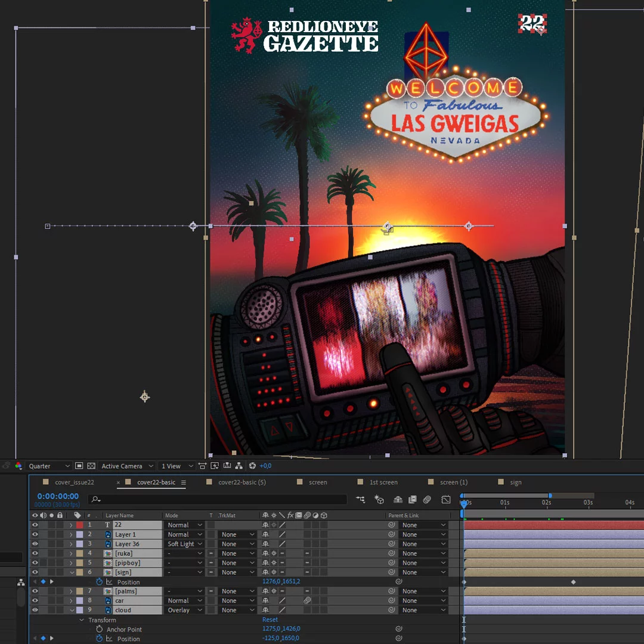This screenshot has height=644, width=644.
Task: Enable the Motion Blur icon in timeline
Action: click(x=427, y=500)
